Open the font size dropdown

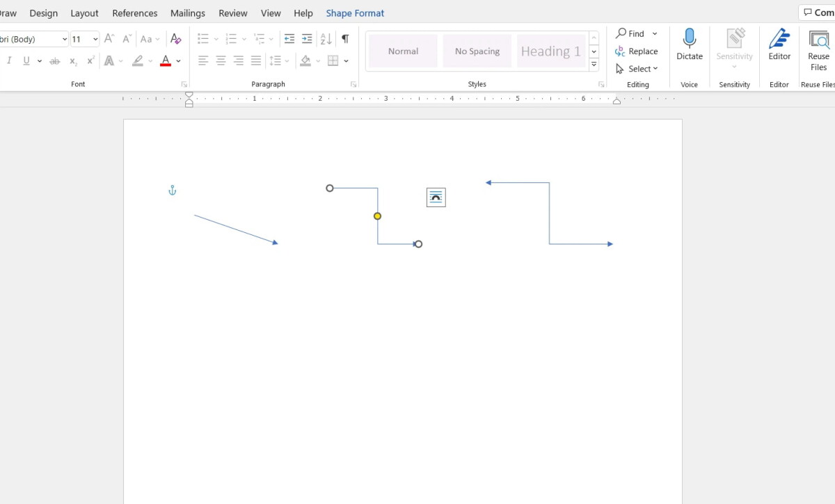[95, 40]
